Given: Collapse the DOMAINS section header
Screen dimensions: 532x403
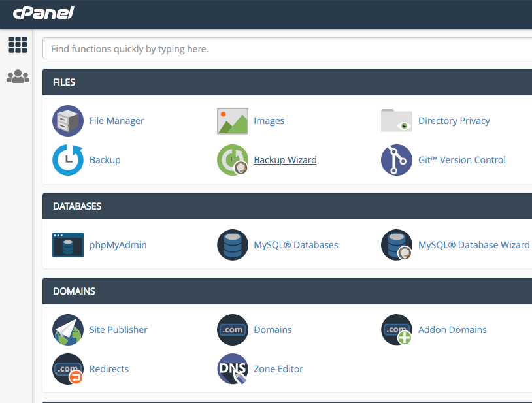Looking at the screenshot, I should click(x=287, y=291).
